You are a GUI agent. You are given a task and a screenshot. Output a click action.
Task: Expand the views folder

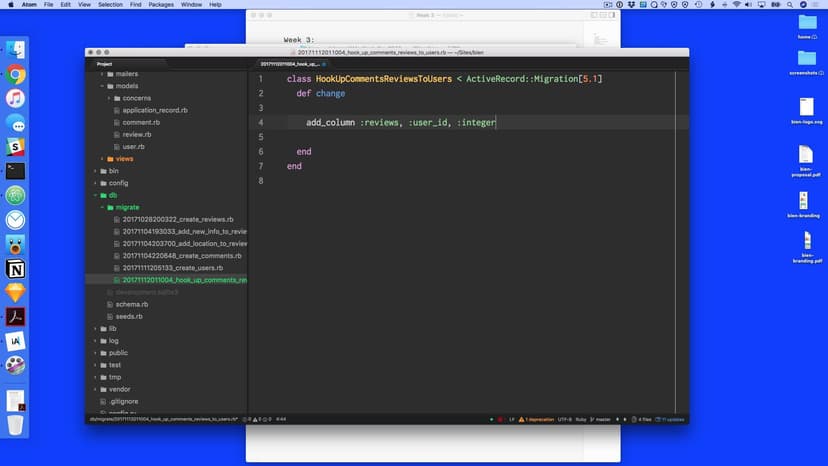(124, 159)
